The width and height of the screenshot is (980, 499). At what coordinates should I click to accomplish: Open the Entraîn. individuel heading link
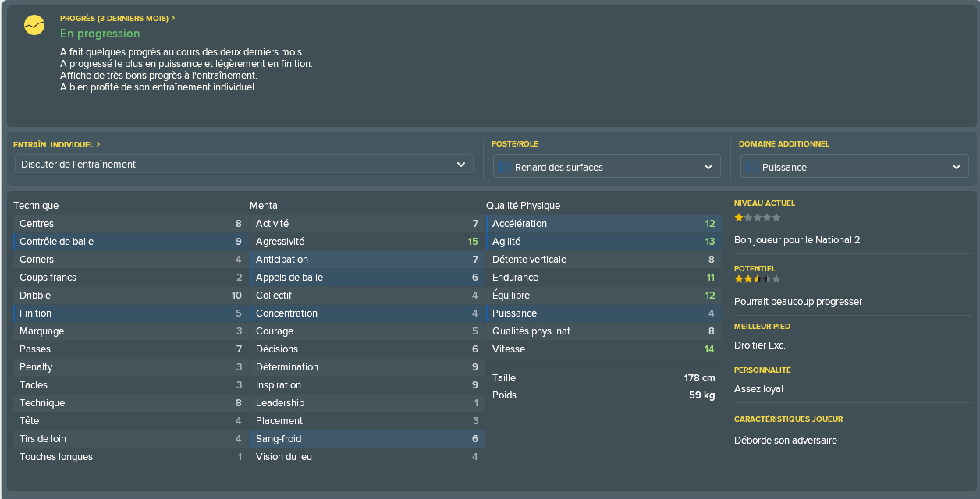pos(57,144)
